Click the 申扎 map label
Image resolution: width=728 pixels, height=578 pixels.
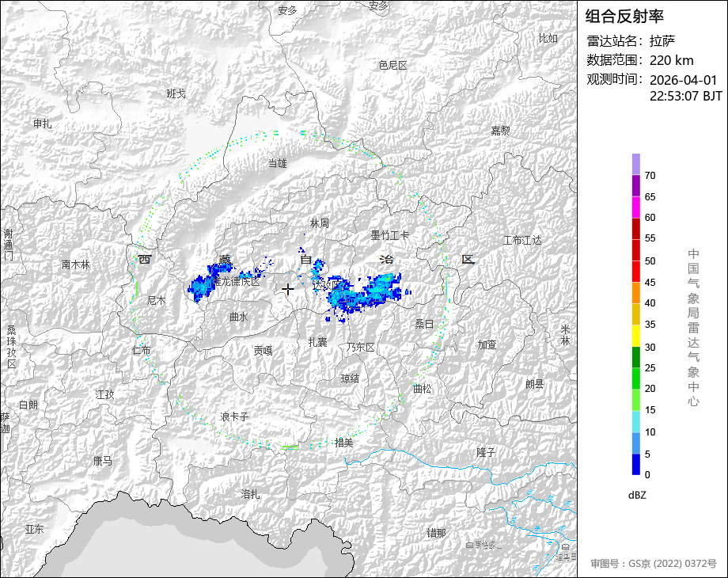[42, 124]
